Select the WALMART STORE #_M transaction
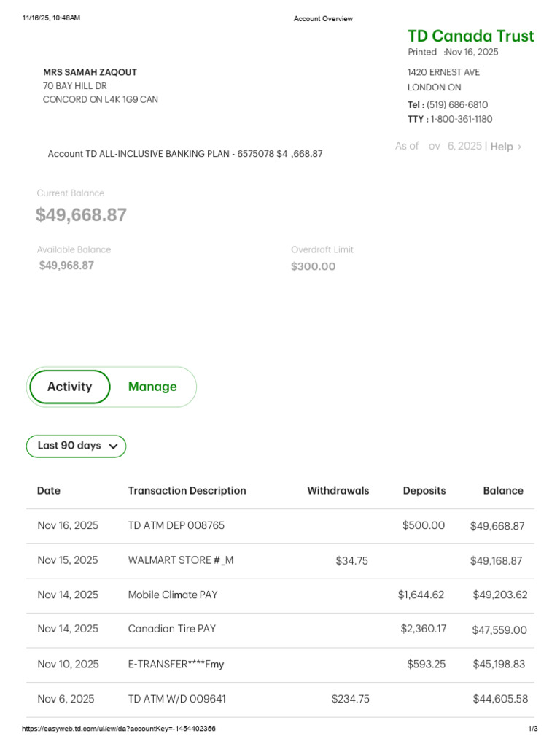This screenshot has height=747, width=560. click(x=280, y=561)
